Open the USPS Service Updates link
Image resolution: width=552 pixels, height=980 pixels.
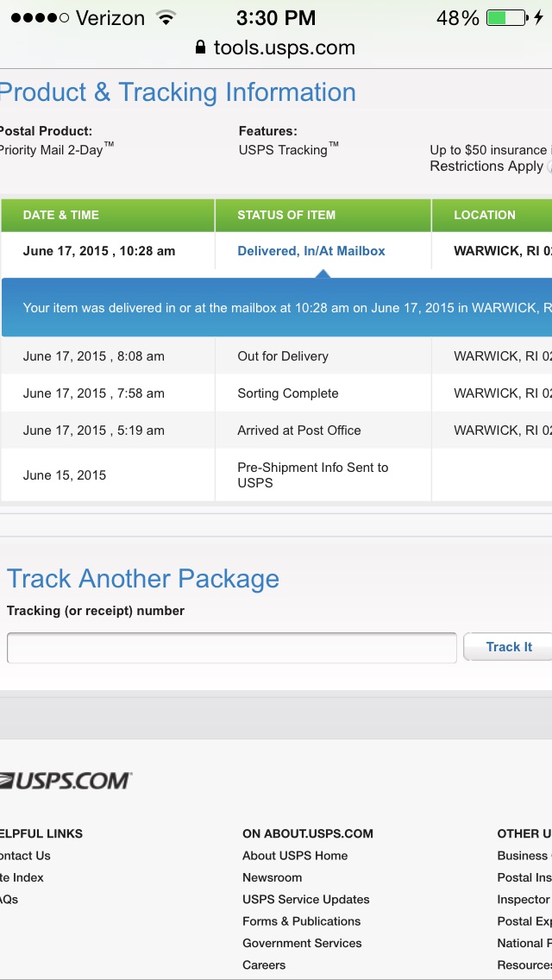(x=305, y=900)
